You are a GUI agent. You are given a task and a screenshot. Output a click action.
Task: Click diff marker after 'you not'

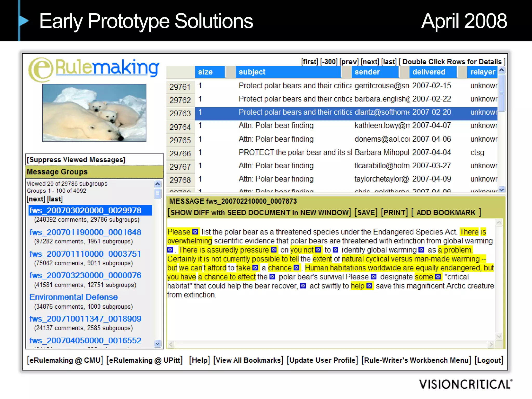pos(318,250)
